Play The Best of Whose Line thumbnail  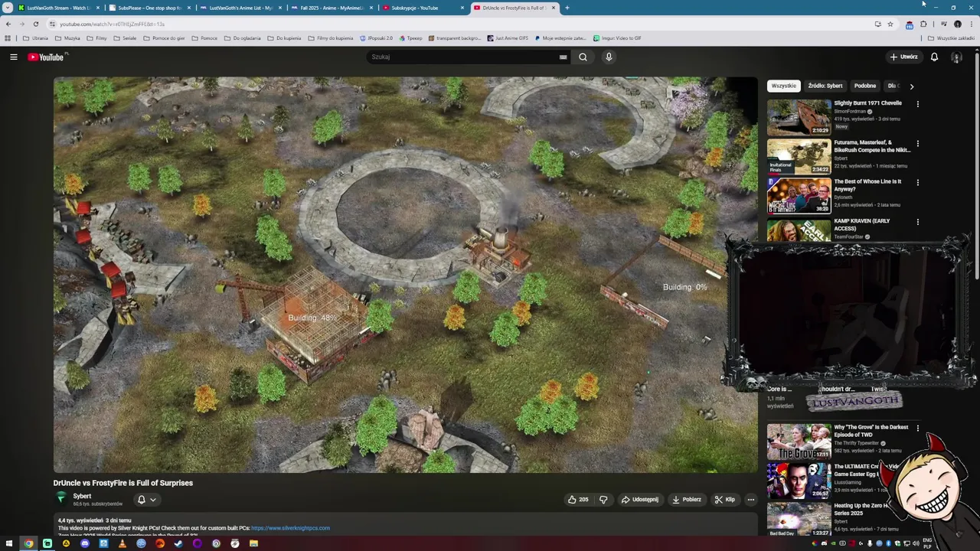(x=799, y=195)
